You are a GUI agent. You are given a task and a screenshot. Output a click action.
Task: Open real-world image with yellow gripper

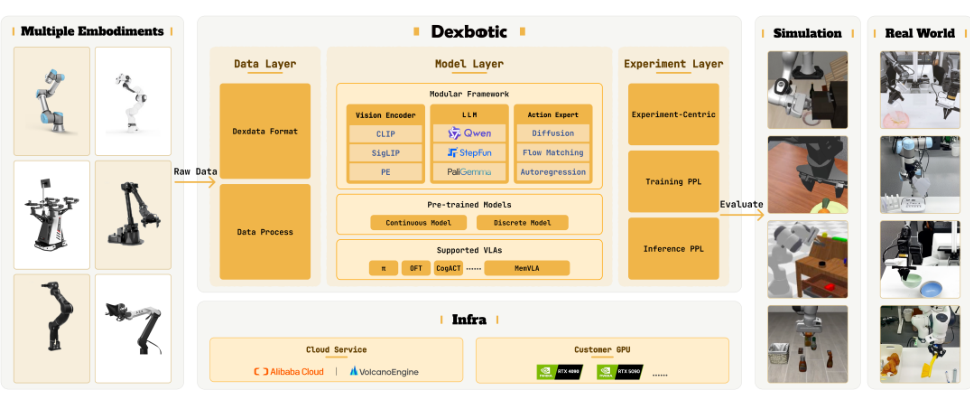pyautogui.click(x=920, y=344)
